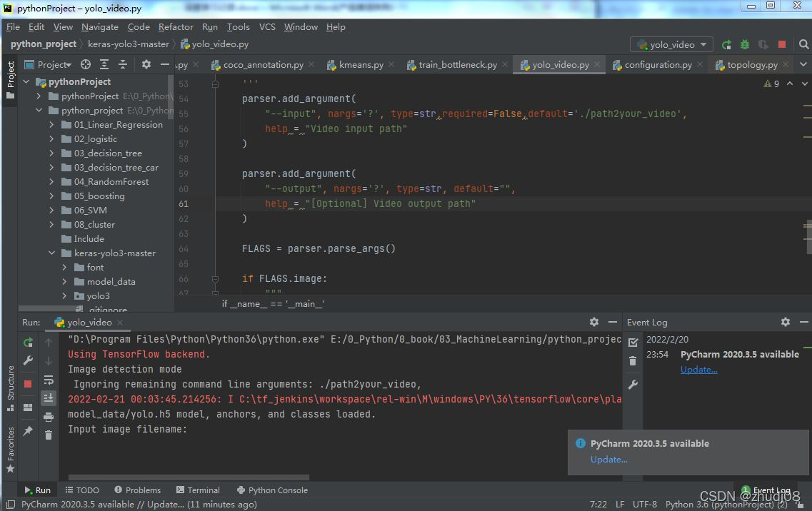Rerun yolo_video in Run panel
Viewport: 812px width, 511px height.
tap(28, 343)
